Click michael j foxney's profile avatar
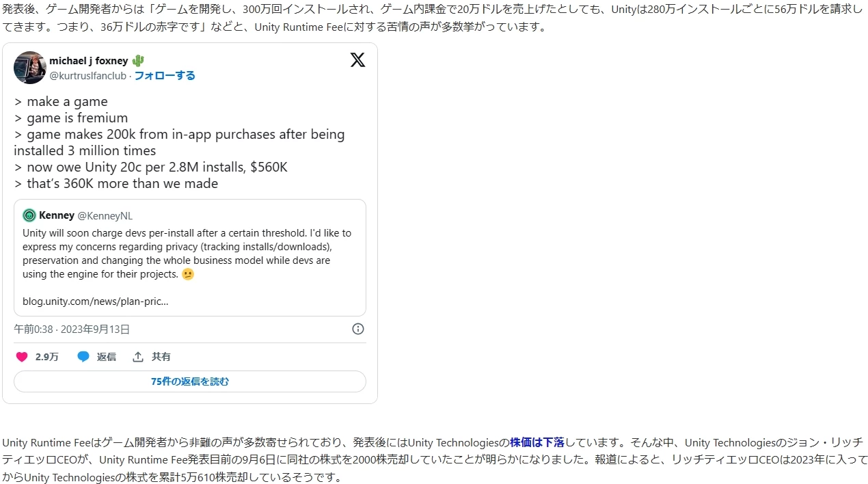This screenshot has height=484, width=868. coord(30,68)
